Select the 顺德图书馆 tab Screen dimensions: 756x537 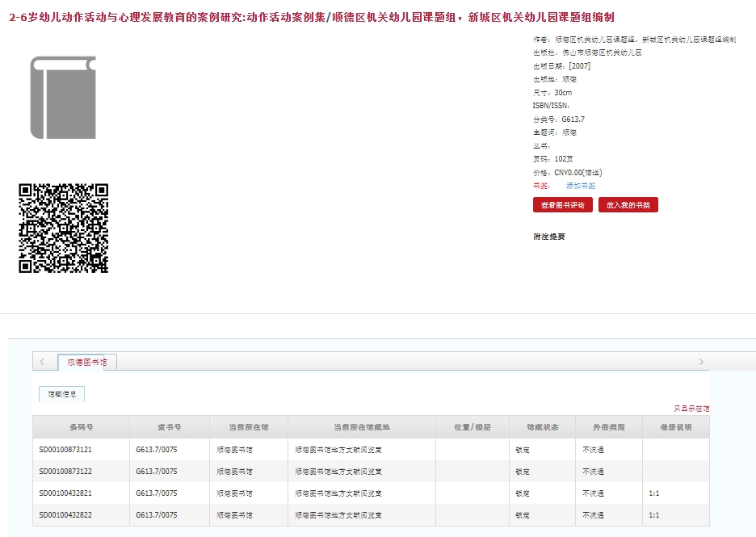pos(87,363)
